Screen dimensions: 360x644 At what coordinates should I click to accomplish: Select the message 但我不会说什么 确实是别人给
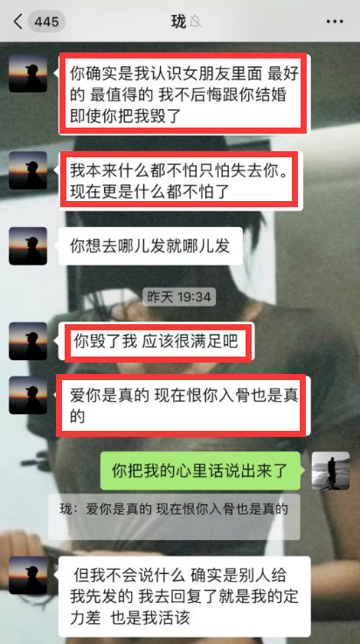pos(184,597)
